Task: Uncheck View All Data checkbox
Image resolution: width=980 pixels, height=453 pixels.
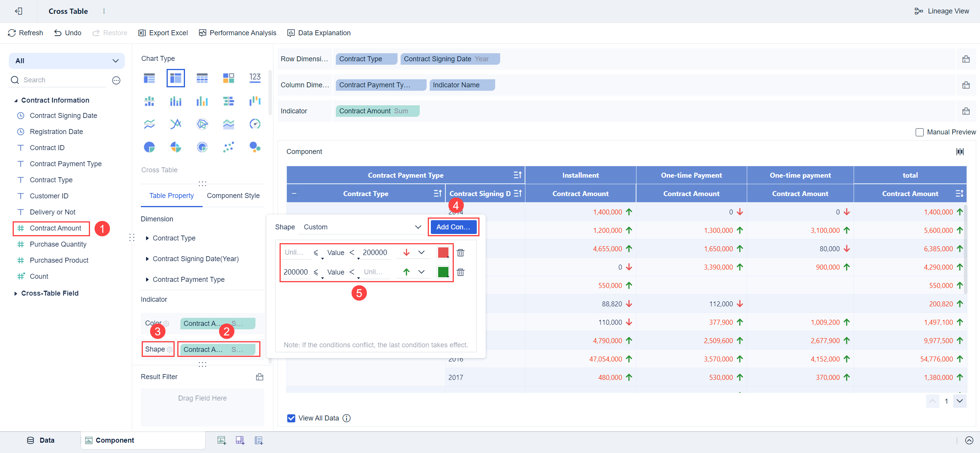Action: pyautogui.click(x=291, y=418)
